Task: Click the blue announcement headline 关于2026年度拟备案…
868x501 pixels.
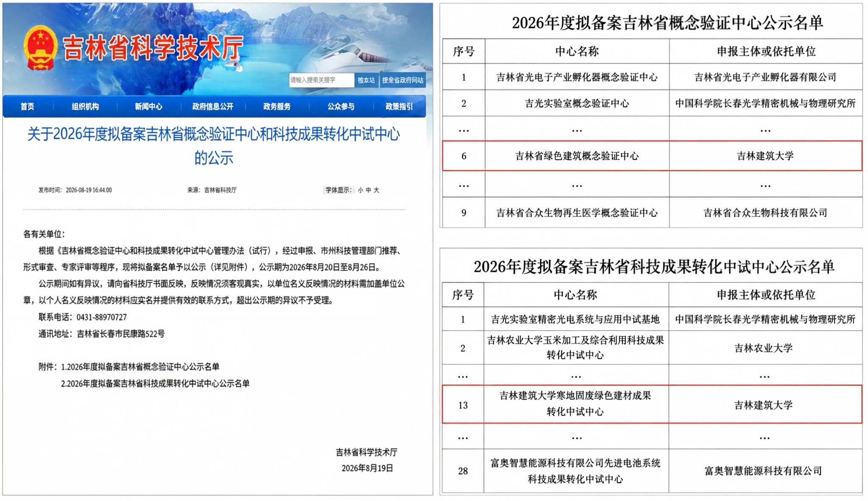Action: [214, 146]
